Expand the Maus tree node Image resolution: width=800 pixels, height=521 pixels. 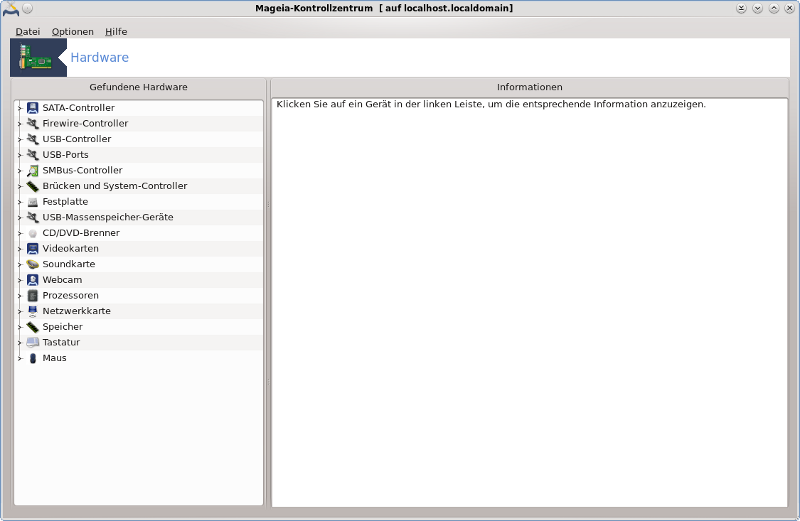pos(20,358)
